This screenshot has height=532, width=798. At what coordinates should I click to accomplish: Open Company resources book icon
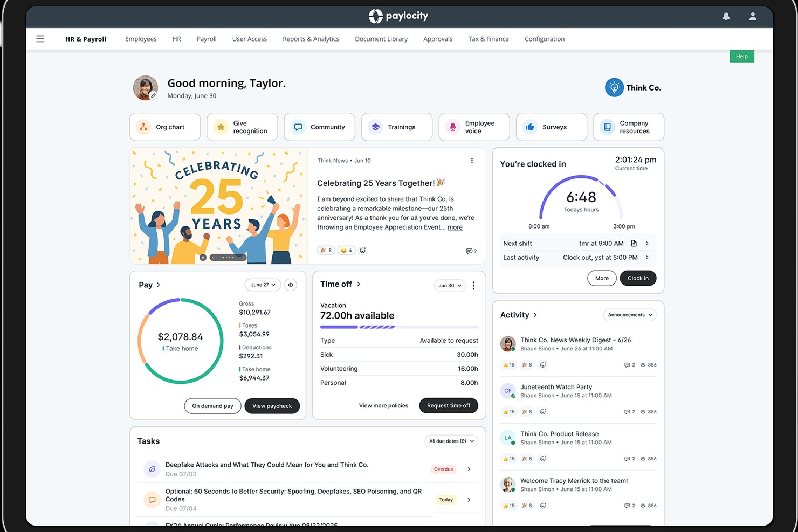tap(607, 127)
